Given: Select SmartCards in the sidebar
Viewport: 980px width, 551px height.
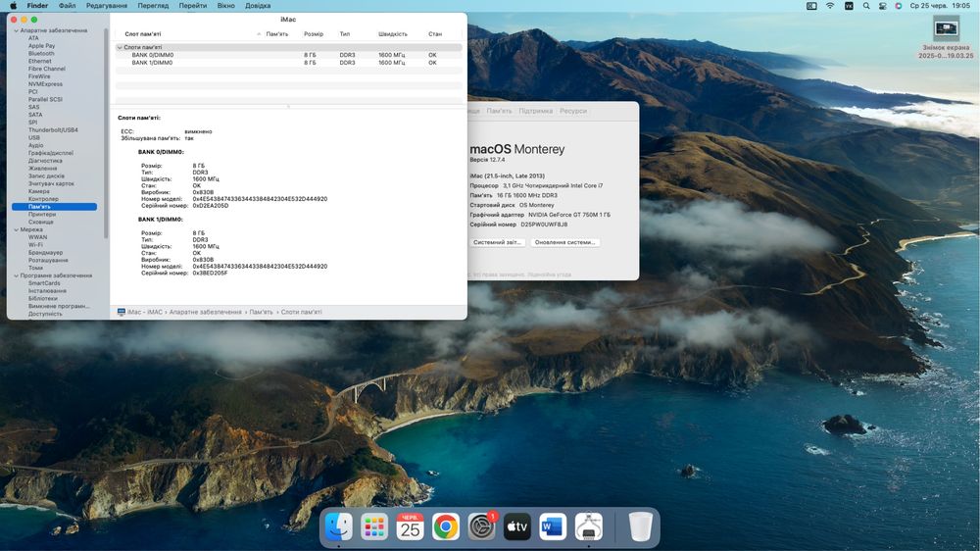Looking at the screenshot, I should 44,282.
